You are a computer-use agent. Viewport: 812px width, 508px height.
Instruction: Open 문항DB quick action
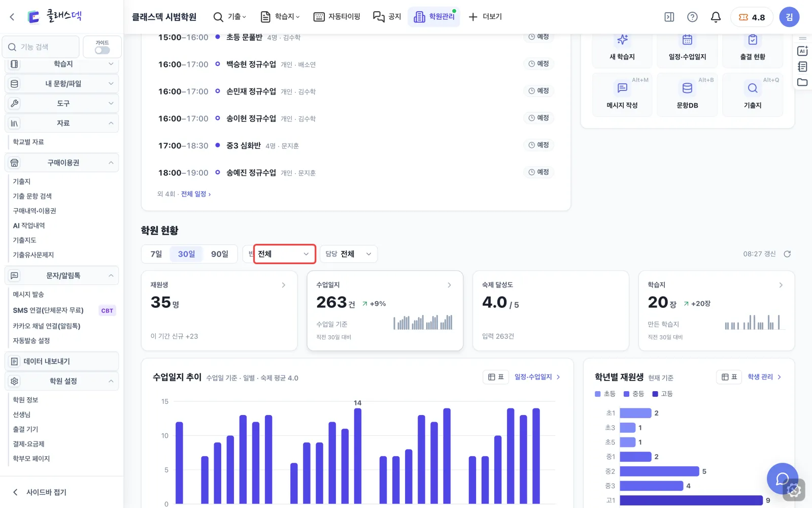(687, 95)
